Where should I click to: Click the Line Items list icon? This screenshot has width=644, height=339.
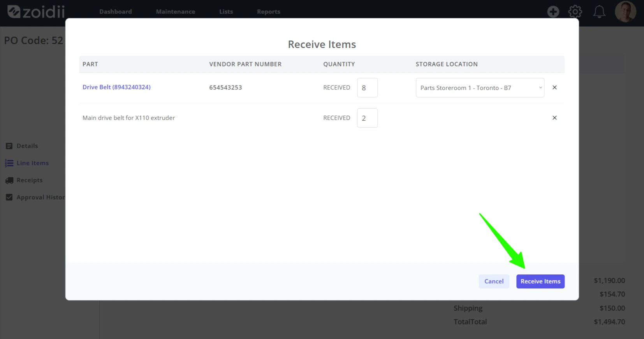[9, 163]
